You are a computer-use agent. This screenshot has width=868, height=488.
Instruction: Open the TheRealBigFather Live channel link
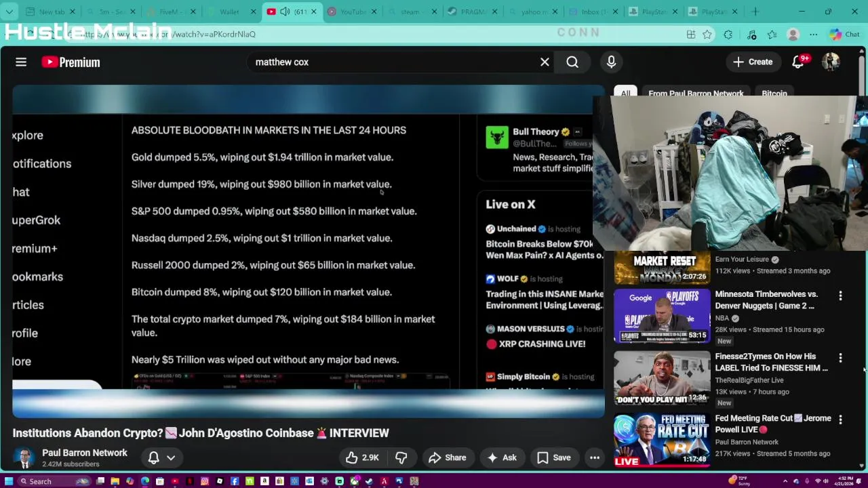pos(749,380)
